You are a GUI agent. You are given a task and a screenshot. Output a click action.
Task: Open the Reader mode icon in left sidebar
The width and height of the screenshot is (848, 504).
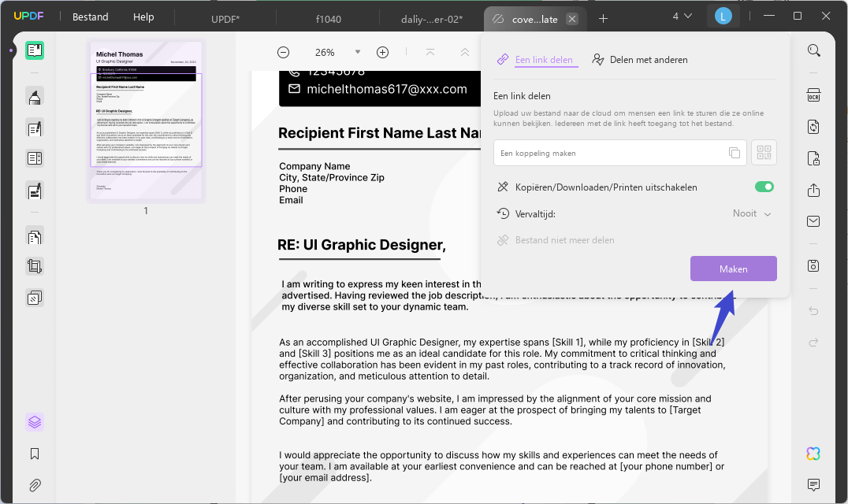[x=35, y=50]
